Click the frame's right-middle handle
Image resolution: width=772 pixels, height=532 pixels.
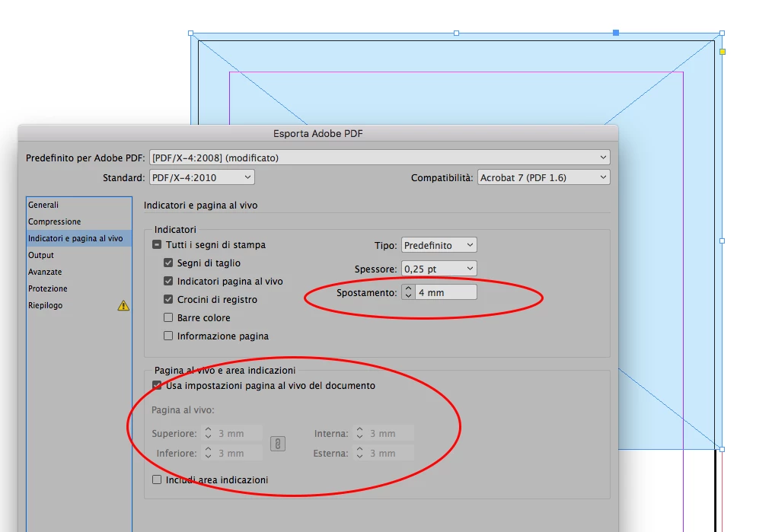[723, 241]
